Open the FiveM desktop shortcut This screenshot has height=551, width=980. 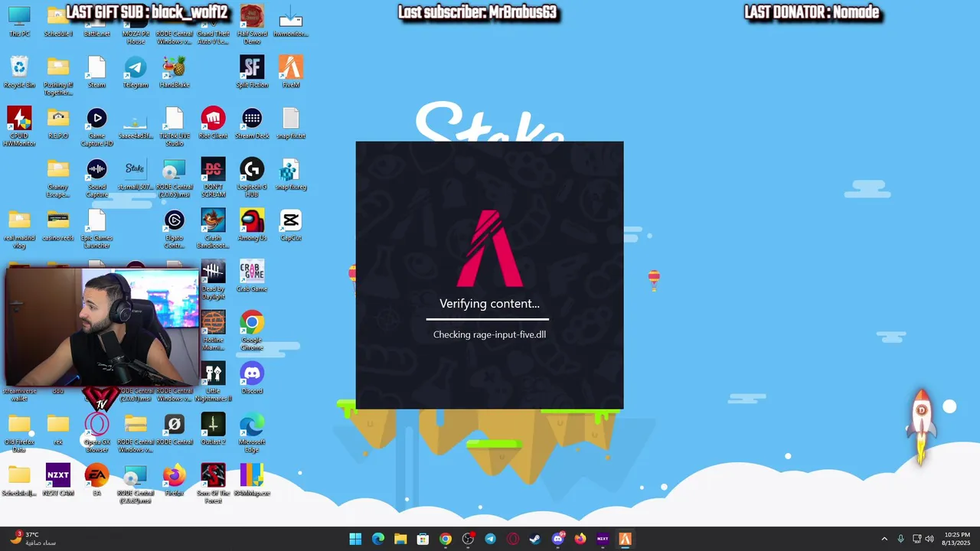pyautogui.click(x=290, y=71)
